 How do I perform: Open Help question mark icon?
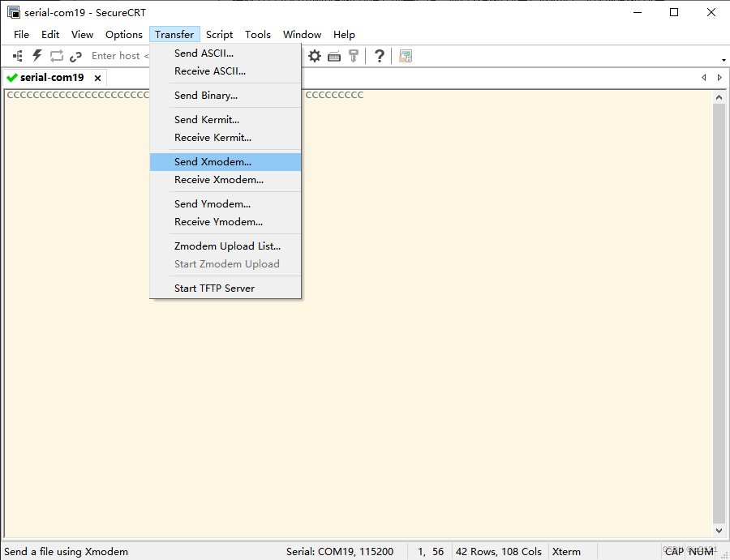coord(379,56)
